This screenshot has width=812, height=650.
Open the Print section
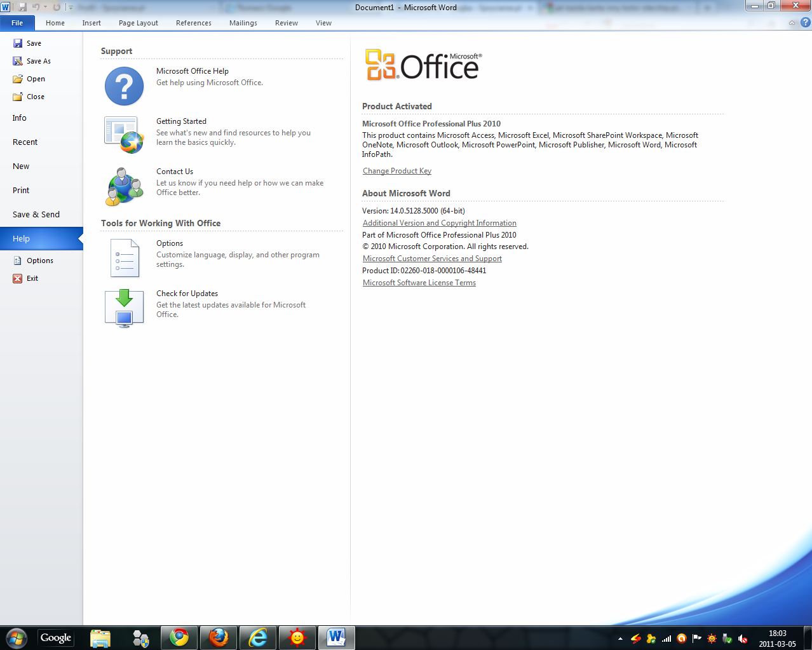click(x=41, y=191)
